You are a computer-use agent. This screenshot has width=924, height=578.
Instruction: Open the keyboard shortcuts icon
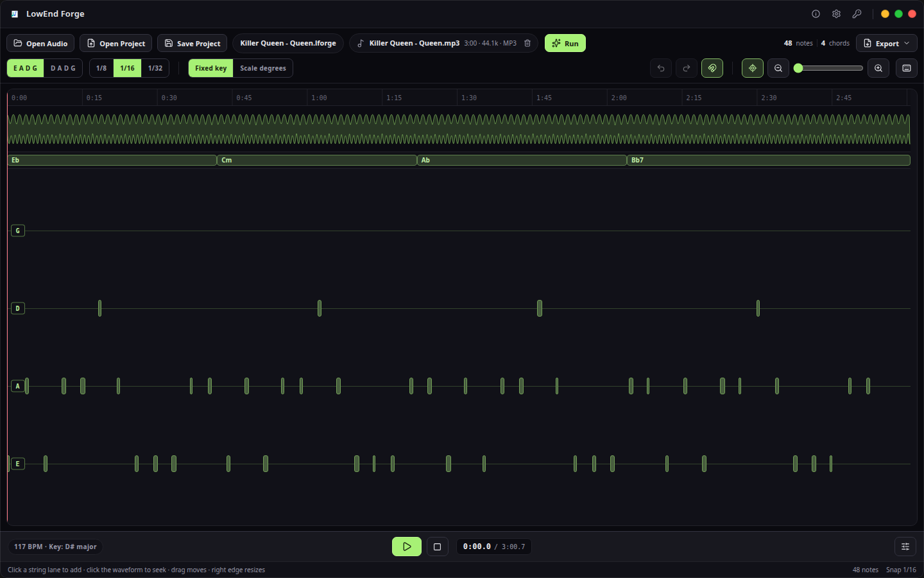pos(907,68)
